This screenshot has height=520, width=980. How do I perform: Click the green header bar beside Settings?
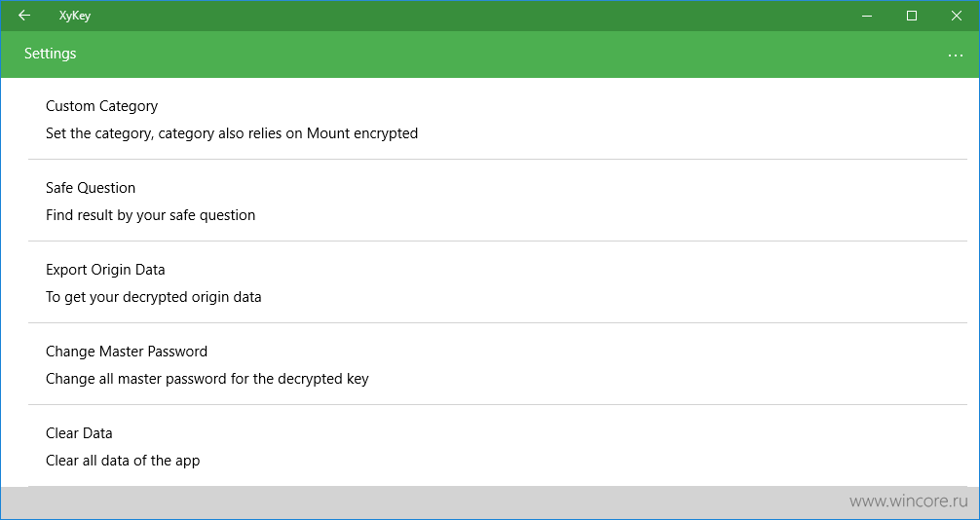tap(500, 55)
